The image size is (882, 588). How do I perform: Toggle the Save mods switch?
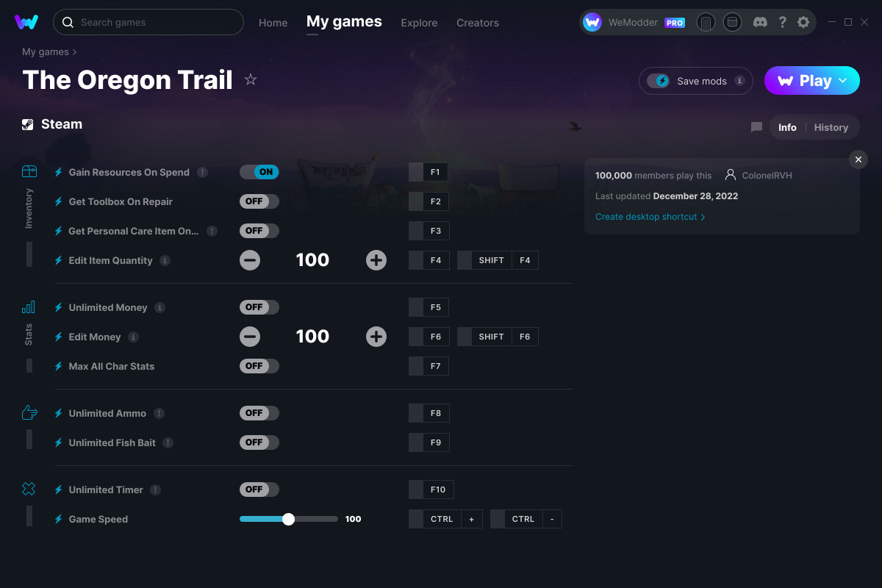pos(658,81)
